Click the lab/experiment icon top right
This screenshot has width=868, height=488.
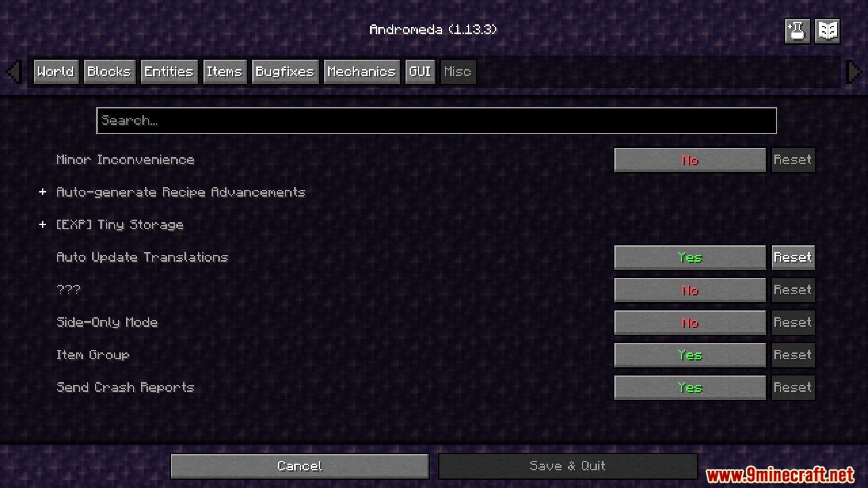[x=797, y=30]
